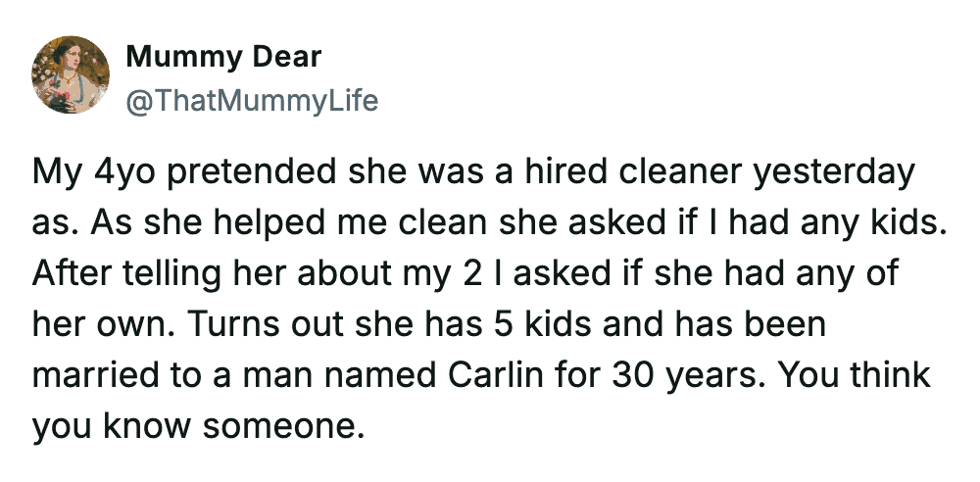Click the Mummy Dear profile avatar
This screenshot has height=482, width=980.
click(71, 75)
